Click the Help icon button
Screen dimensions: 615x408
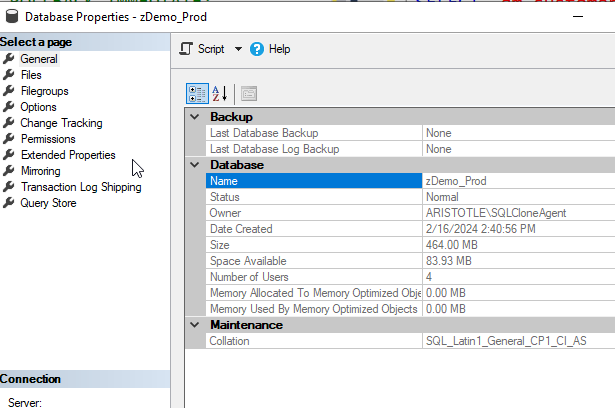(257, 49)
